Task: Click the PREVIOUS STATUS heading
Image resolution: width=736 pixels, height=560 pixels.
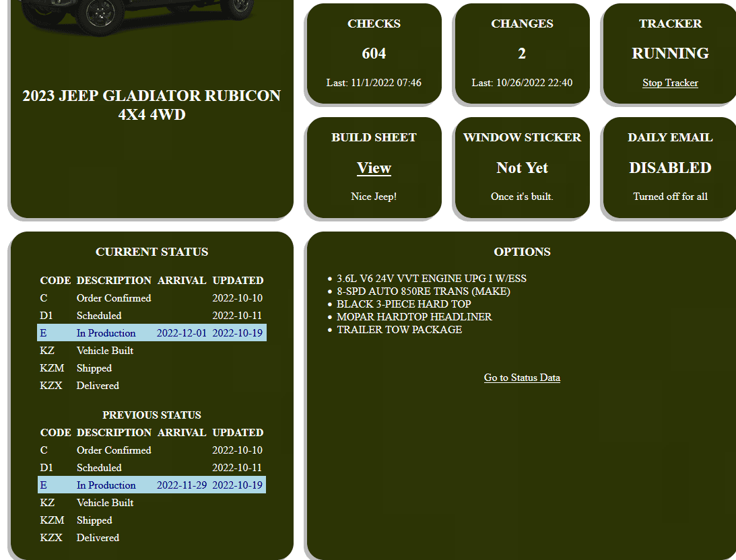Action: click(x=152, y=415)
